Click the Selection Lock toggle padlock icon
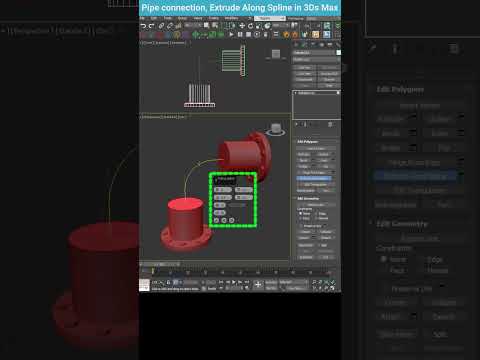Image resolution: width=480 pixels, height=360 pixels. click(x=169, y=282)
